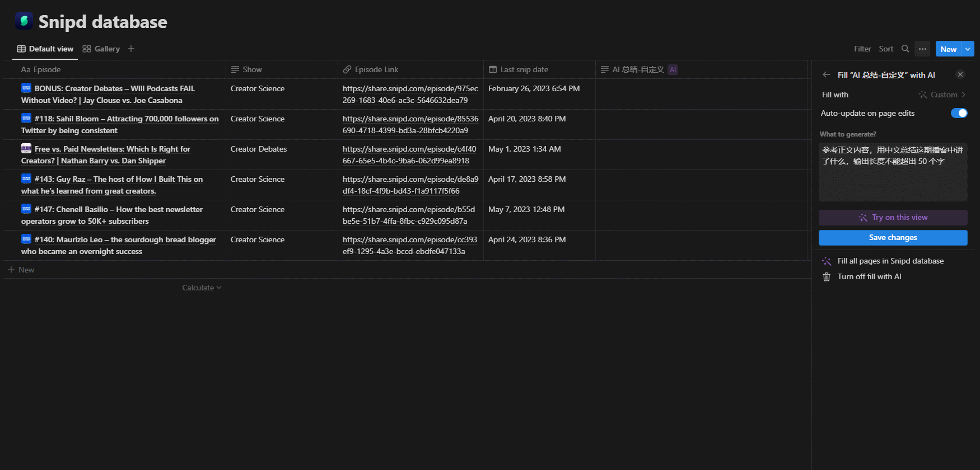Open the New button dropdown arrow
The width and height of the screenshot is (980, 470).
[968, 49]
